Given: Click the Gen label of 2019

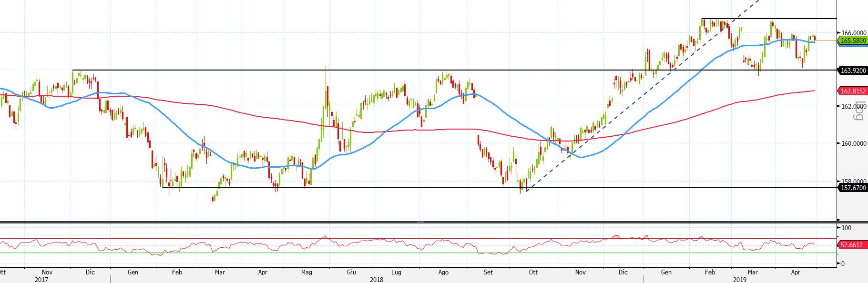Looking at the screenshot, I should tap(666, 273).
